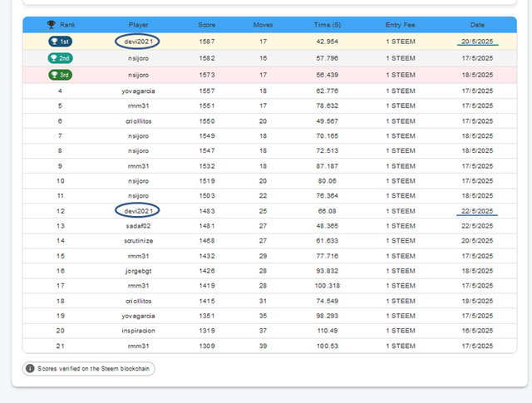This screenshot has width=532, height=403.
Task: Click rank number 10
Action: 61,181
